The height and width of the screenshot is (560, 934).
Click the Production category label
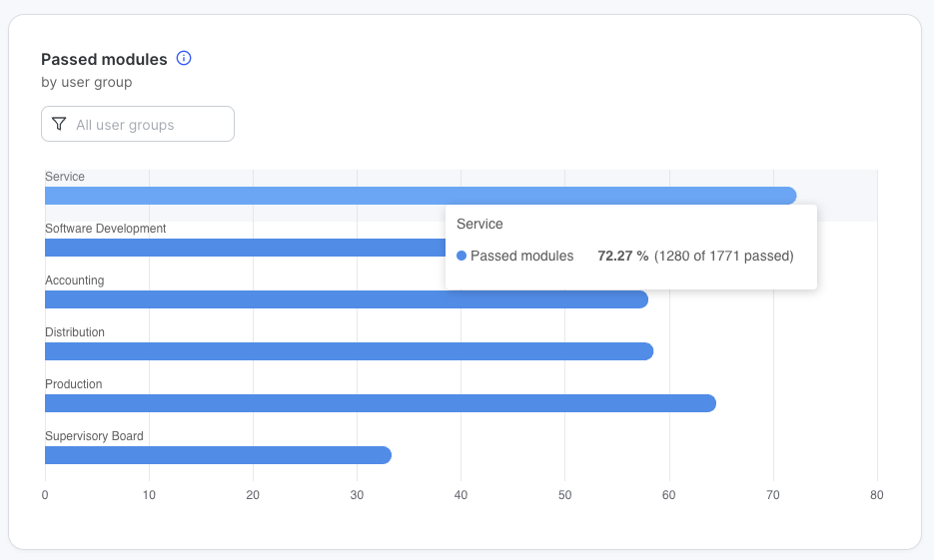[x=73, y=384]
